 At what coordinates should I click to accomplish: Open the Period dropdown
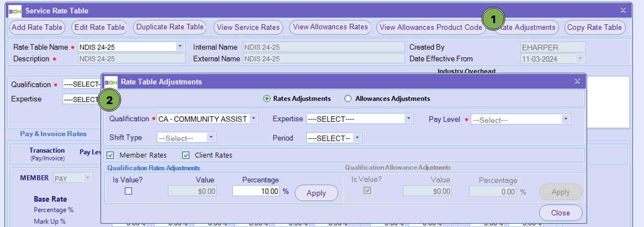[357, 138]
